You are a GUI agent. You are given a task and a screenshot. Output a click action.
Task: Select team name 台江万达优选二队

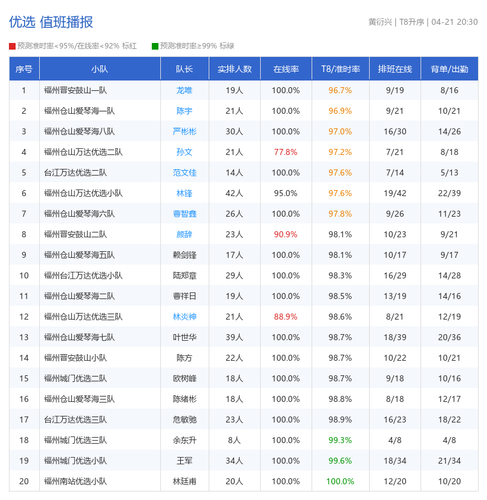[x=75, y=173]
